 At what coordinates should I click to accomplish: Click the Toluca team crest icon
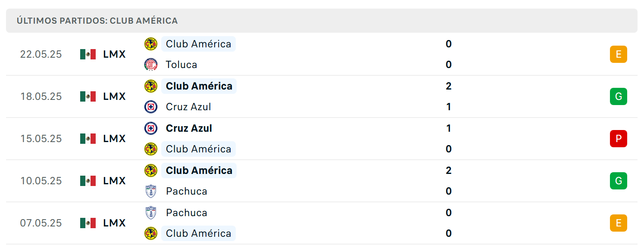click(151, 65)
